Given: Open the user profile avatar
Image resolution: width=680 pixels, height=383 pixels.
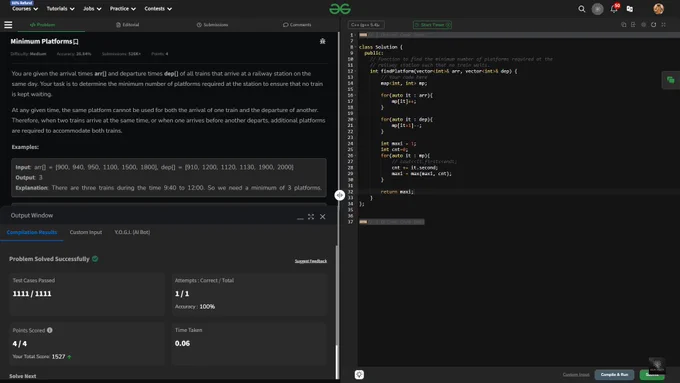Looking at the screenshot, I should click(x=658, y=9).
